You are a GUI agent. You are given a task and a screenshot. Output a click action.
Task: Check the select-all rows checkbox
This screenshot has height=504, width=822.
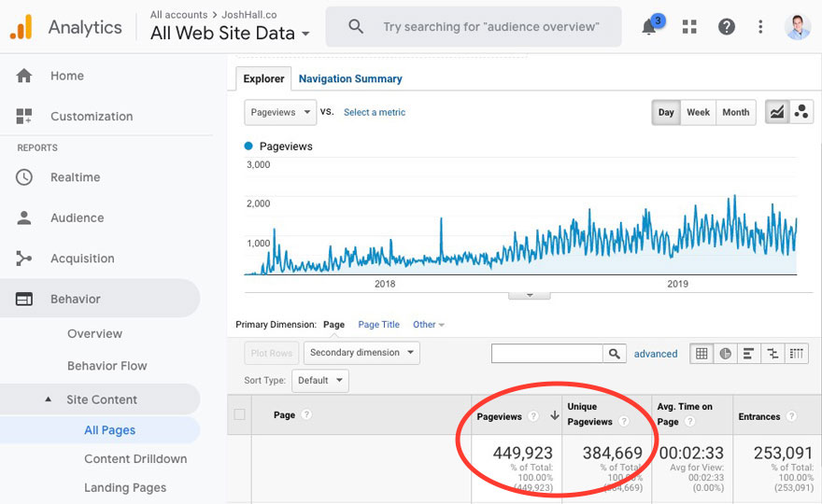240,415
